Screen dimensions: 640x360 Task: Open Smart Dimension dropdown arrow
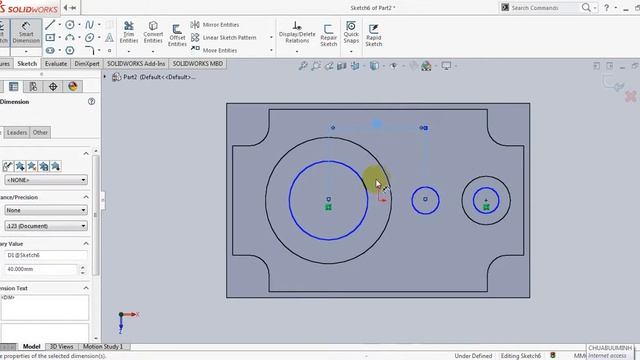pos(26,52)
